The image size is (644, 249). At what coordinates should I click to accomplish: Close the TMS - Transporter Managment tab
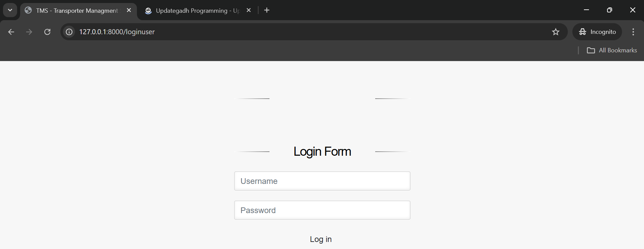click(129, 10)
